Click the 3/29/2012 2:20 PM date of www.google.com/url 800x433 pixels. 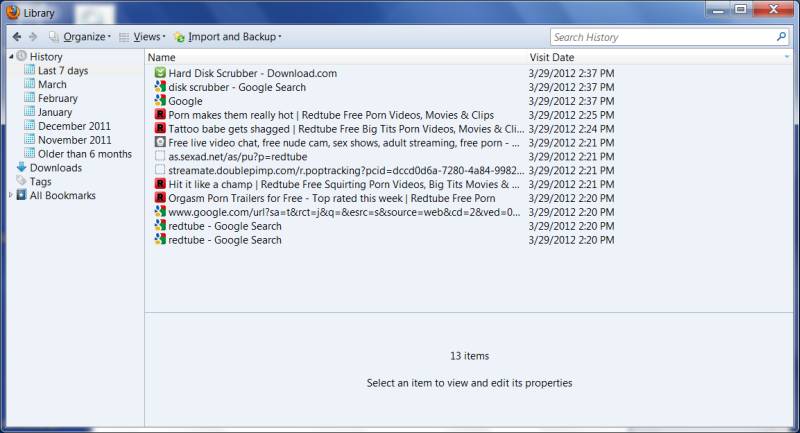(x=571, y=212)
